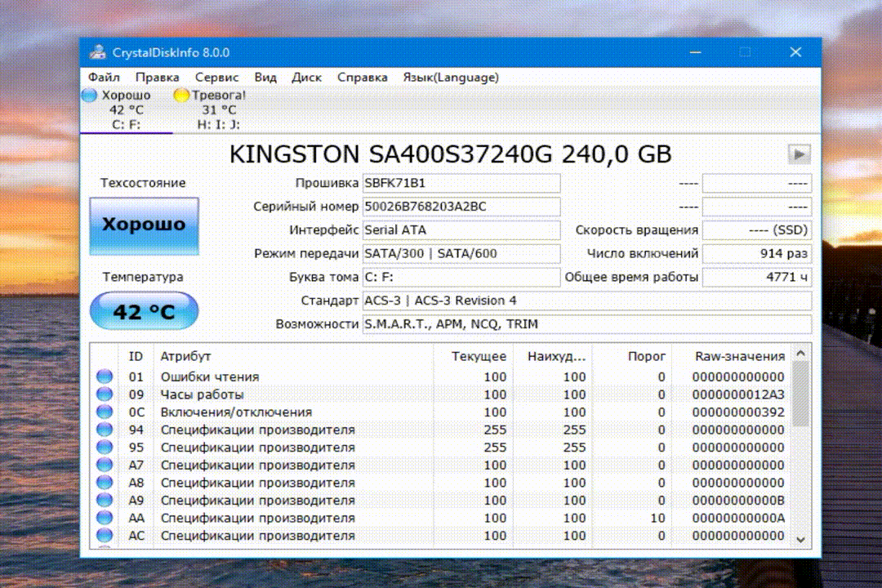Open the Сервис menu
Image resolution: width=882 pixels, height=588 pixels.
(217, 77)
